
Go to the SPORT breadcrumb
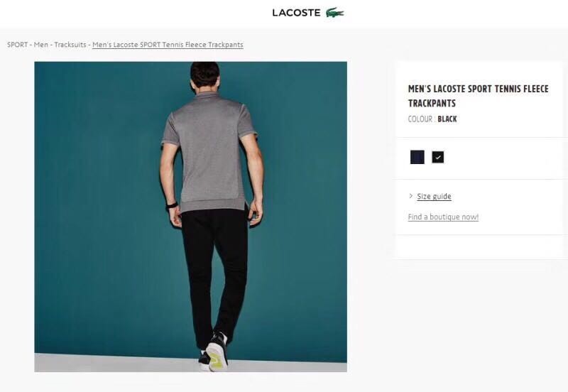pos(17,45)
